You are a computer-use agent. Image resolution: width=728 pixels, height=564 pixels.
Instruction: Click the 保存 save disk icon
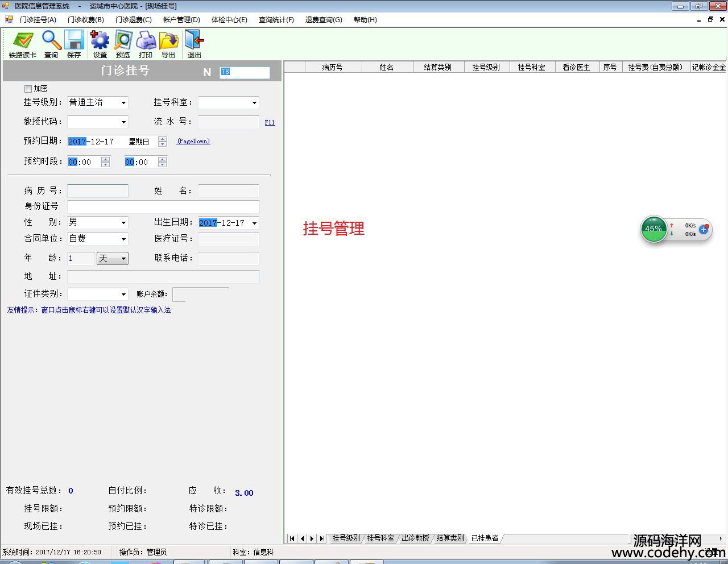pyautogui.click(x=74, y=41)
